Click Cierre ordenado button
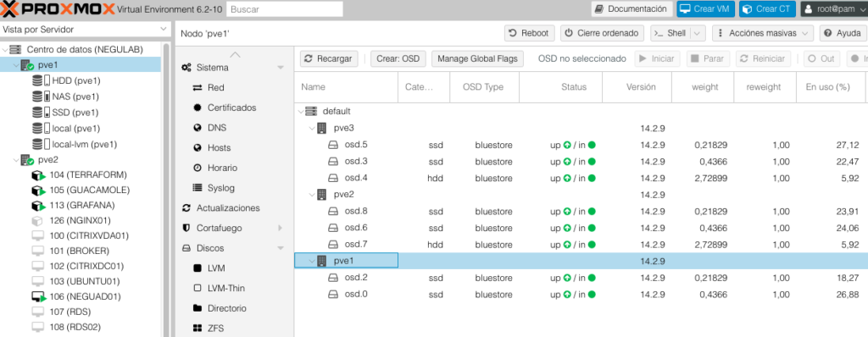This screenshot has height=337, width=868. point(603,33)
